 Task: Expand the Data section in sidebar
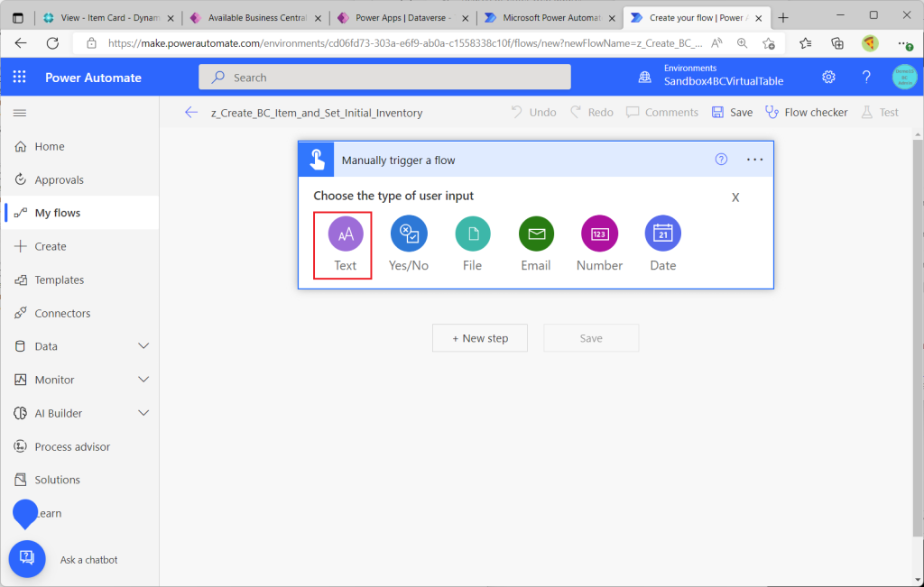143,346
